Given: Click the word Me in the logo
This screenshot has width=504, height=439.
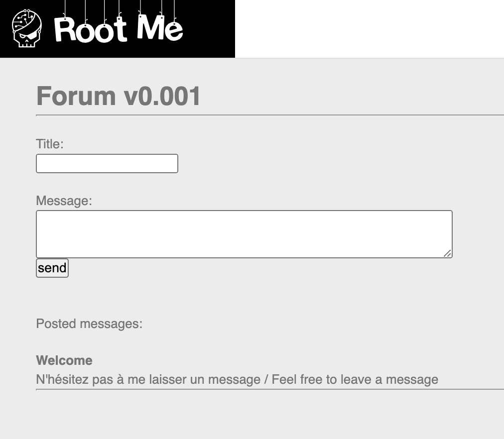Looking at the screenshot, I should point(160,27).
